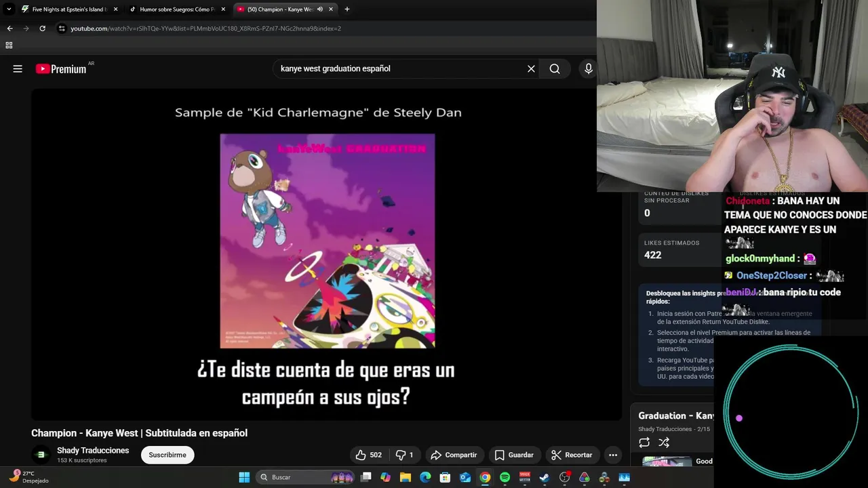View site information icon in address bar

coord(62,28)
